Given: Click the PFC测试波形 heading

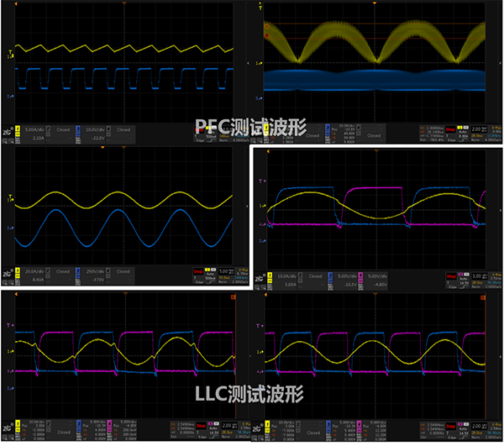Looking at the screenshot, I should (x=250, y=127).
